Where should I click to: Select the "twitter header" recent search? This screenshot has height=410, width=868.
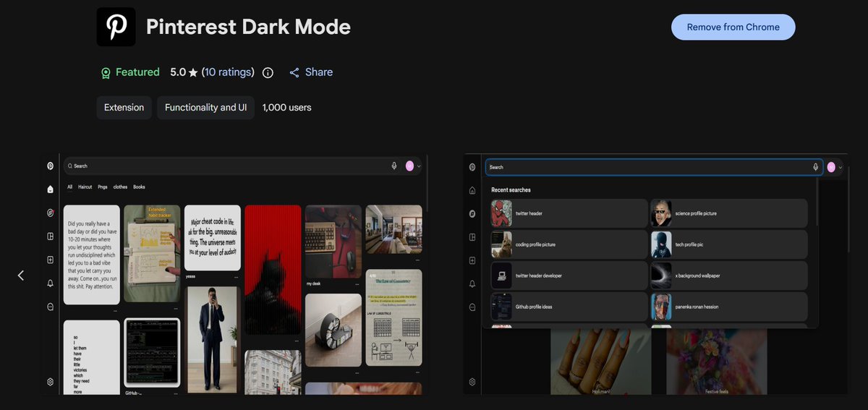tap(569, 213)
